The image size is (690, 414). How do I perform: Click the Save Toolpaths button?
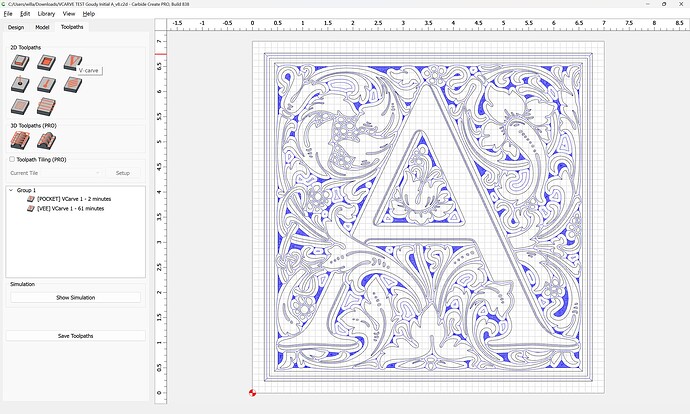[x=76, y=336]
